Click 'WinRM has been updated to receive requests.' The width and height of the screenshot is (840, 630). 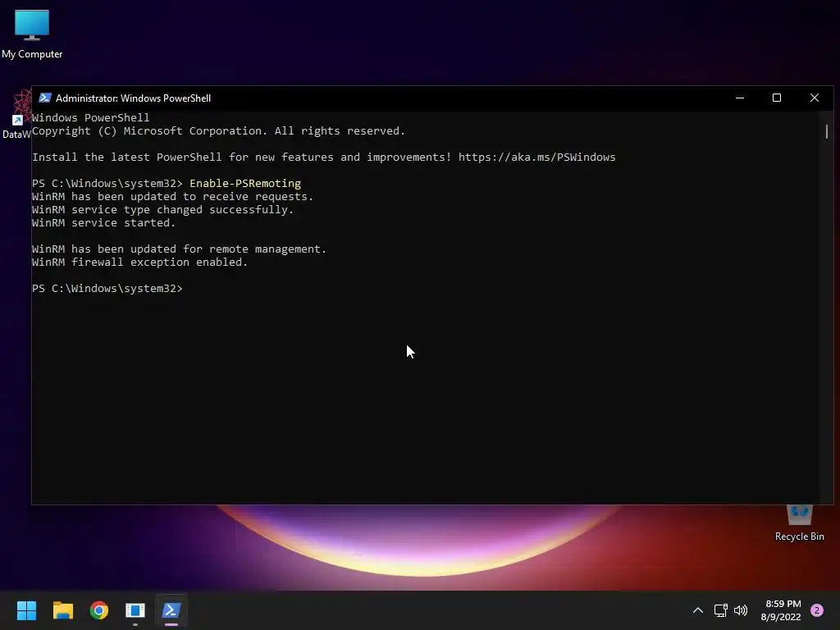point(172,197)
